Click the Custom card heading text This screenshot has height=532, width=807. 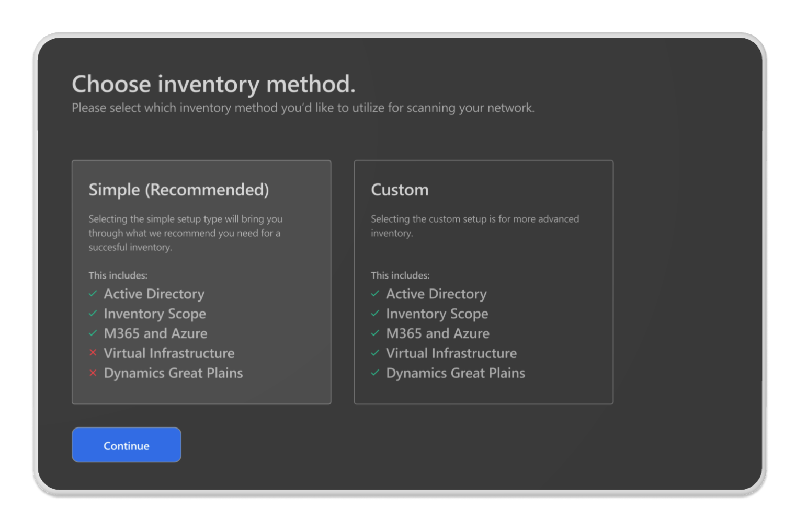tap(400, 190)
